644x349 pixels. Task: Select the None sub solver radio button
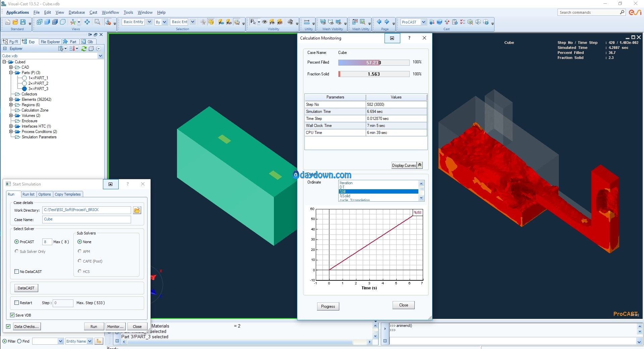pyautogui.click(x=79, y=242)
